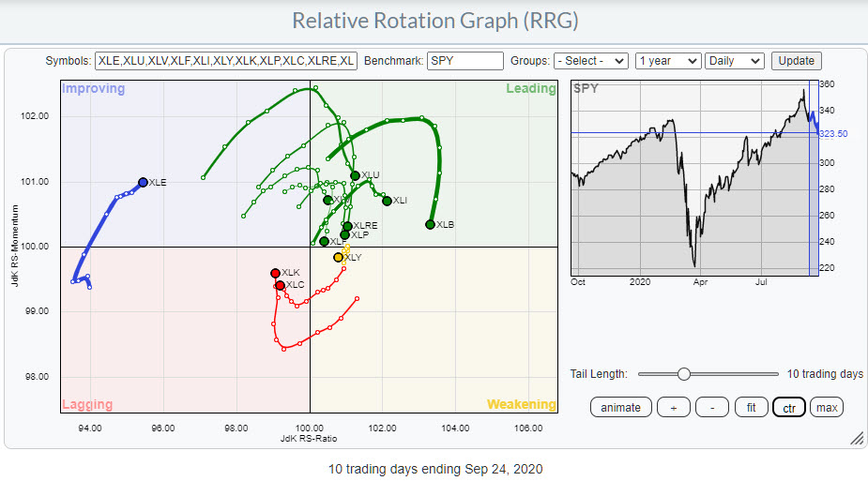
Task: Click the XLC sector dot
Action: tap(280, 285)
